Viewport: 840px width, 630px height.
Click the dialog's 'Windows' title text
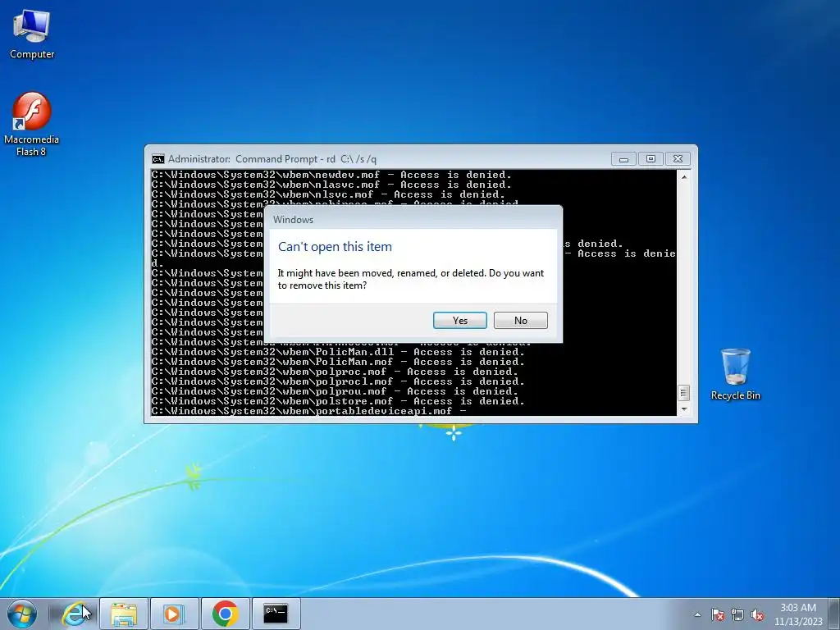[293, 220]
